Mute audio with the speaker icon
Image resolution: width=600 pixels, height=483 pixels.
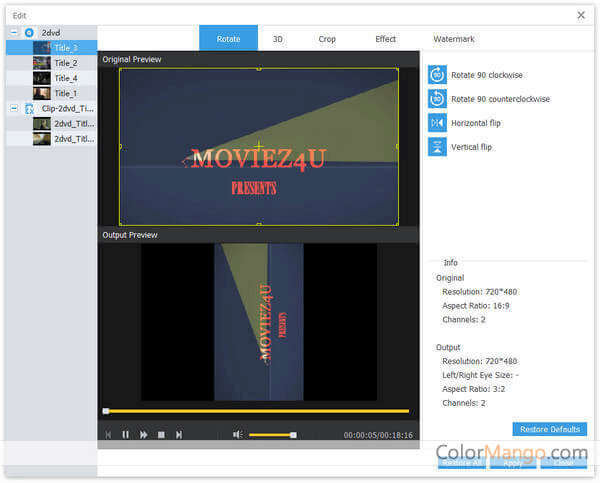tap(238, 435)
